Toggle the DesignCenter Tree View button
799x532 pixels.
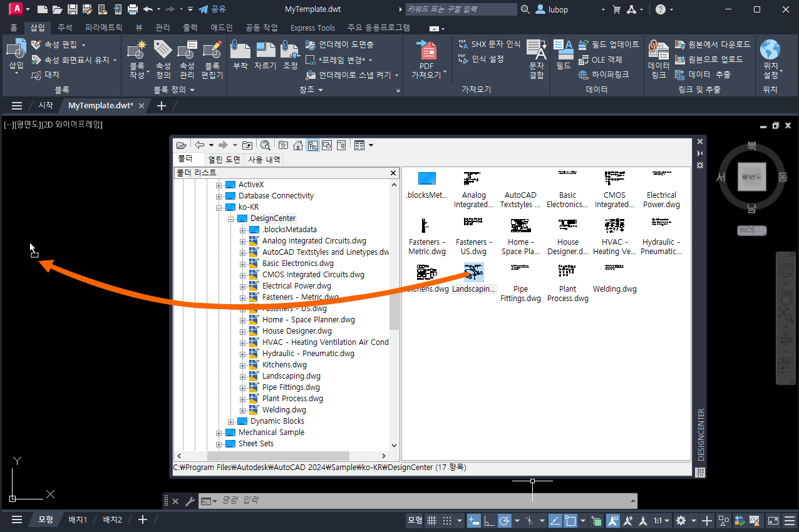pos(312,145)
